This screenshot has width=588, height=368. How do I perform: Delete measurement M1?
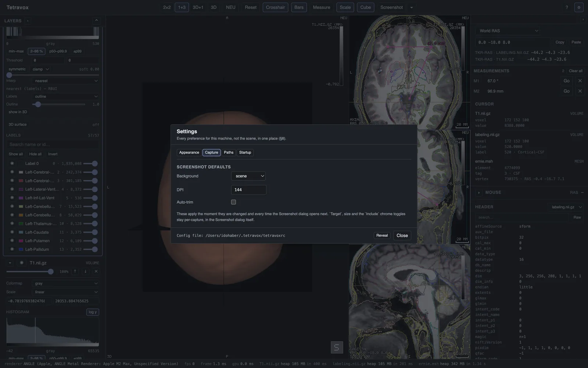580,81
